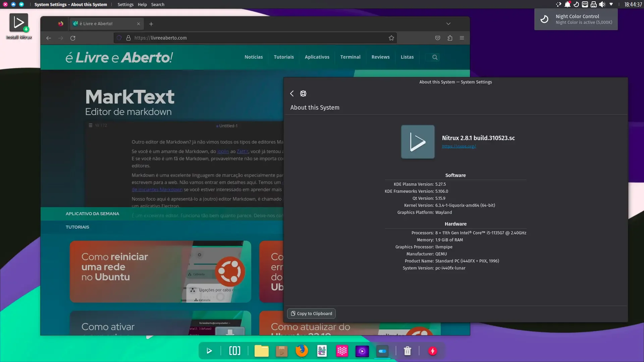Viewport: 644px width, 362px height.
Task: Expand hidden tray icons arrow
Action: [x=611, y=4]
